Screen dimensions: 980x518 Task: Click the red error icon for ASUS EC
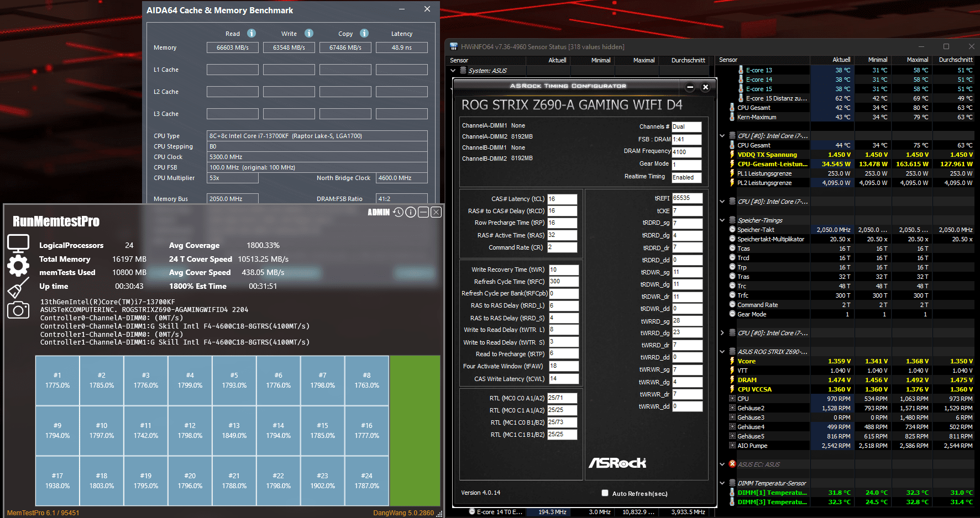732,464
